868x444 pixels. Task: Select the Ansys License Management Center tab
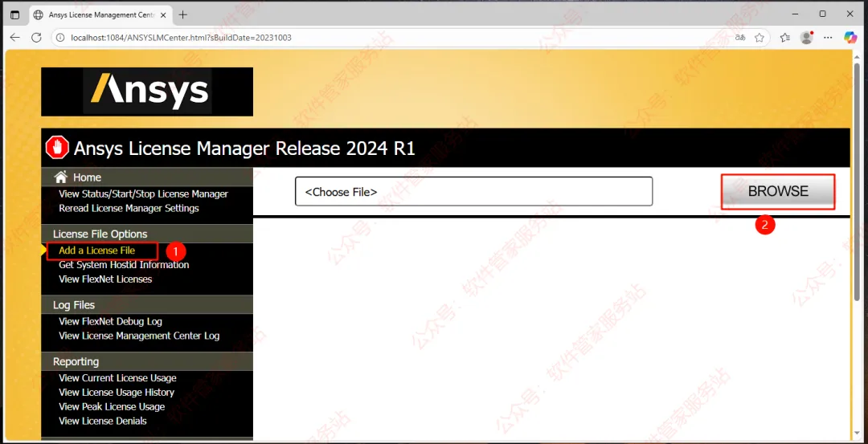coord(100,15)
